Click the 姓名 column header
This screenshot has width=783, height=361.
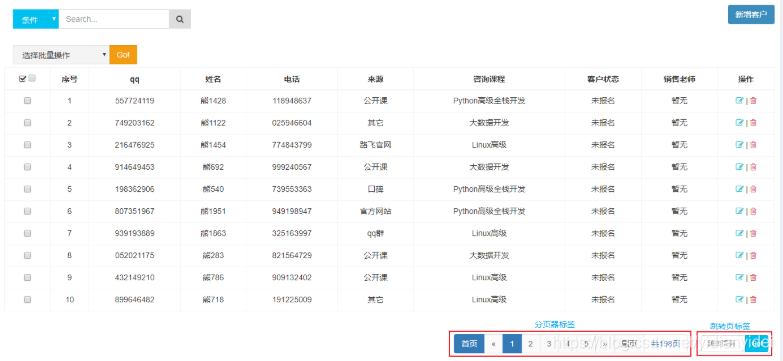[x=213, y=79]
